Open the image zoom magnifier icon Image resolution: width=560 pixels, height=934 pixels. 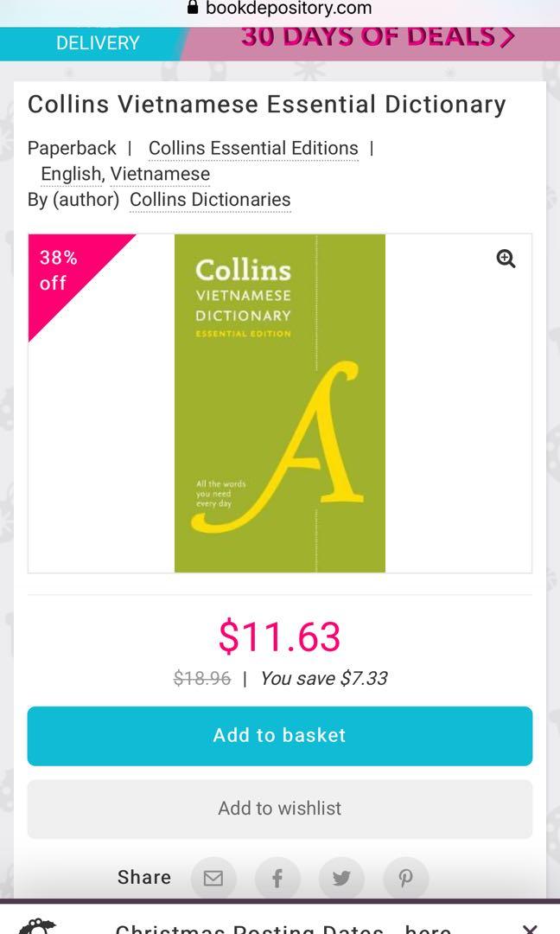506,258
